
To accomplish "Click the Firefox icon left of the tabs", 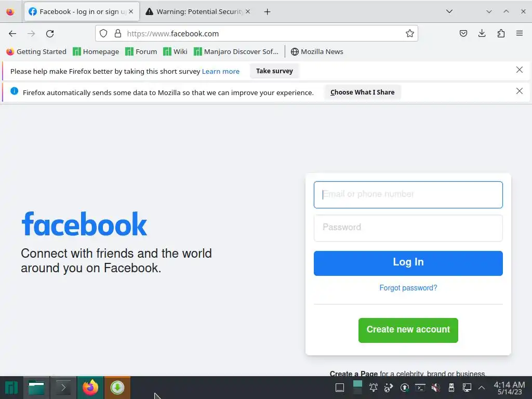I will pyautogui.click(x=10, y=12).
